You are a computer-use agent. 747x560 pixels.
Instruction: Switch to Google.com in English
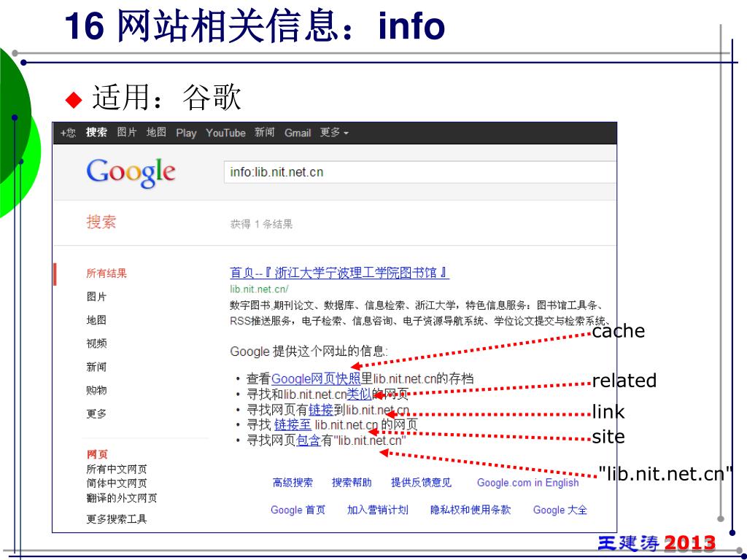pos(528,483)
